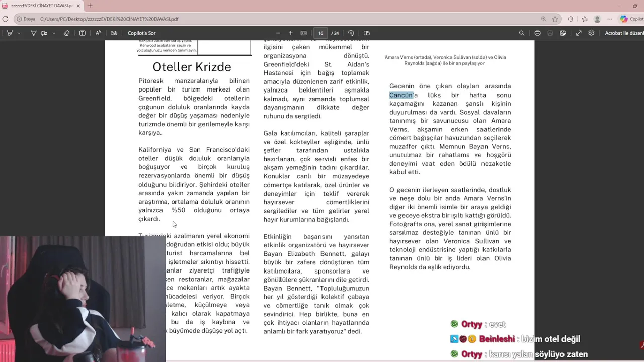Search within the PDF
The height and width of the screenshot is (362, 644).
522,33
